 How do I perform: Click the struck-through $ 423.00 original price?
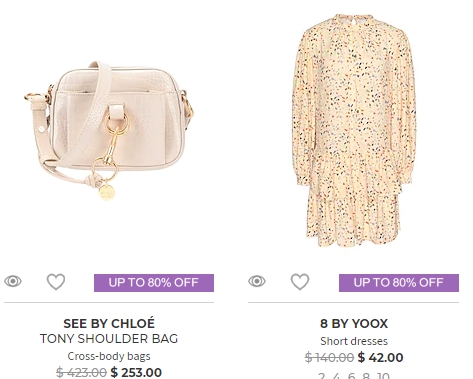(x=81, y=372)
